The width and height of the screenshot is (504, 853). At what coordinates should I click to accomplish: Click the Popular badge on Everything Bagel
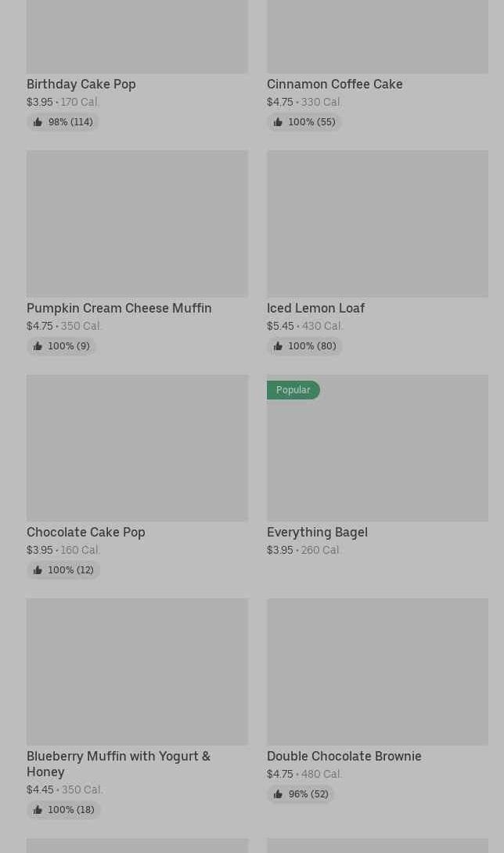point(293,390)
